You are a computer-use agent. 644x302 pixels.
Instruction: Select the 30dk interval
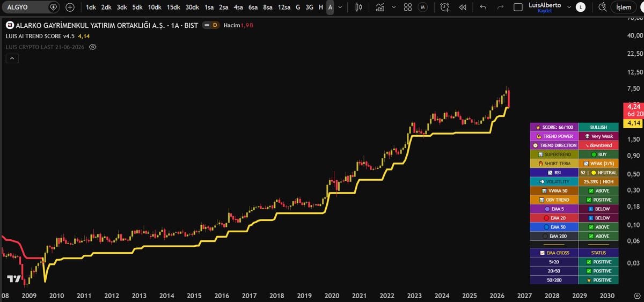tap(192, 7)
